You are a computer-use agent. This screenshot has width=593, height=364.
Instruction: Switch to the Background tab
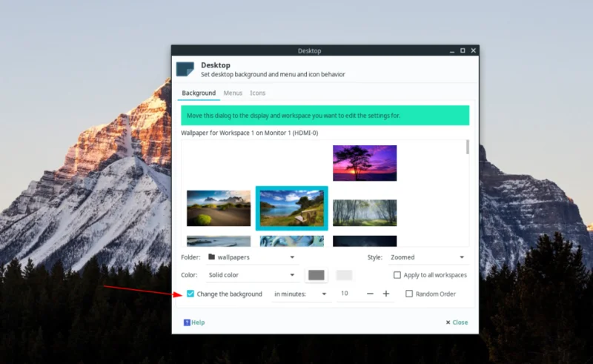tap(199, 93)
